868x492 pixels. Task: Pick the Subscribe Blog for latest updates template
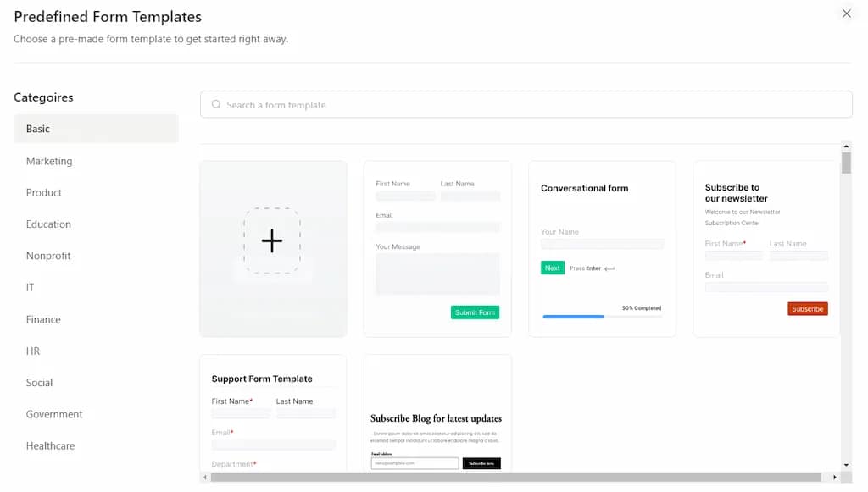point(437,413)
